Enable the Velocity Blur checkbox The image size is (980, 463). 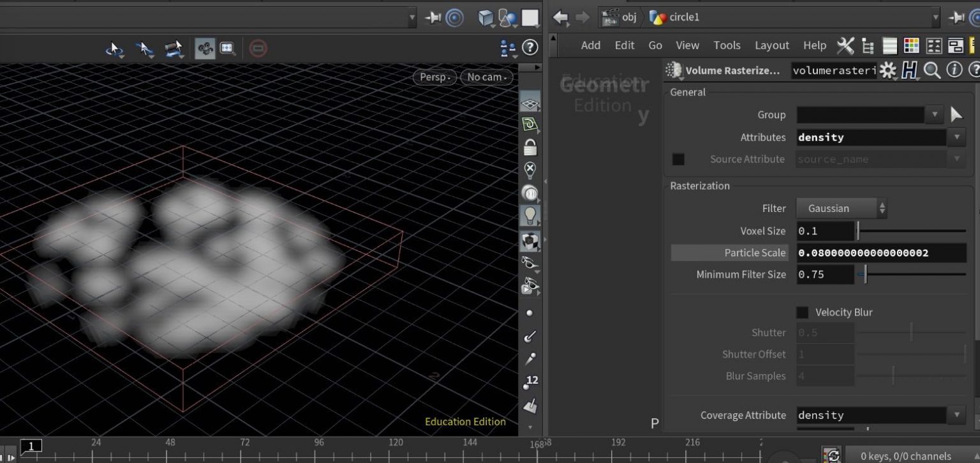[x=802, y=312]
